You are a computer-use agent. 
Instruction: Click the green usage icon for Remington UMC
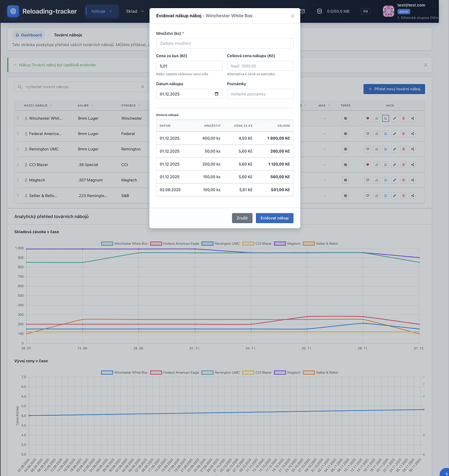pyautogui.click(x=376, y=149)
